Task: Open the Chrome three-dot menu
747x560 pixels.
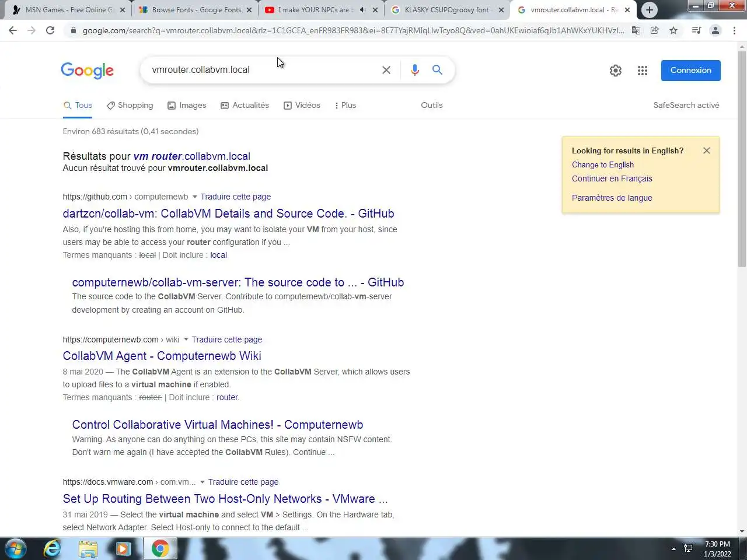Action: 734,30
